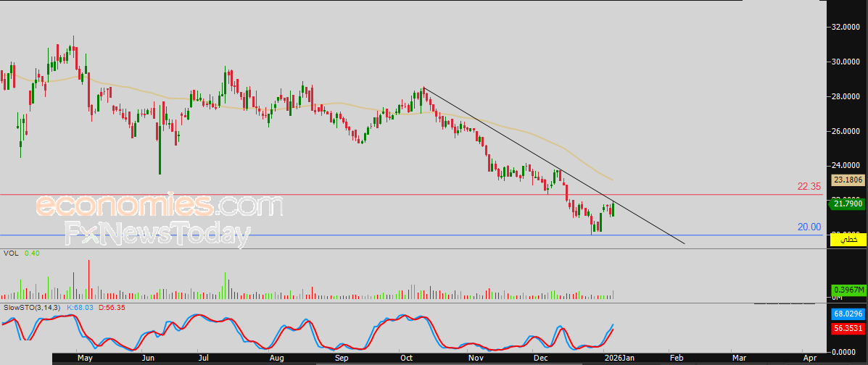Click the Mar date on time axis
The image size is (868, 365).
[x=738, y=358]
